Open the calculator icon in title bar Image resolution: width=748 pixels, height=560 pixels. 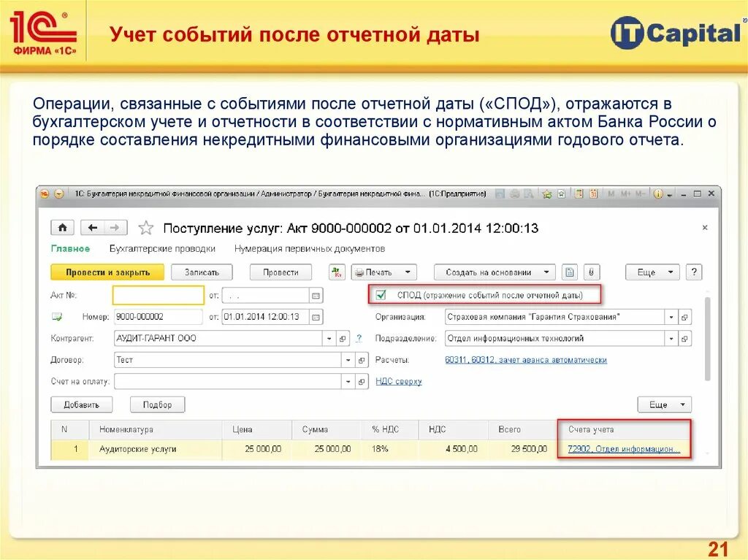(x=579, y=194)
